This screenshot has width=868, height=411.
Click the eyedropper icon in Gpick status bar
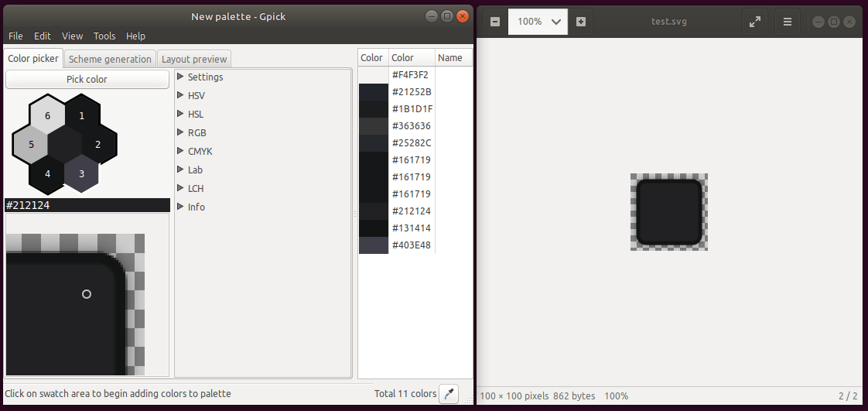pos(449,394)
